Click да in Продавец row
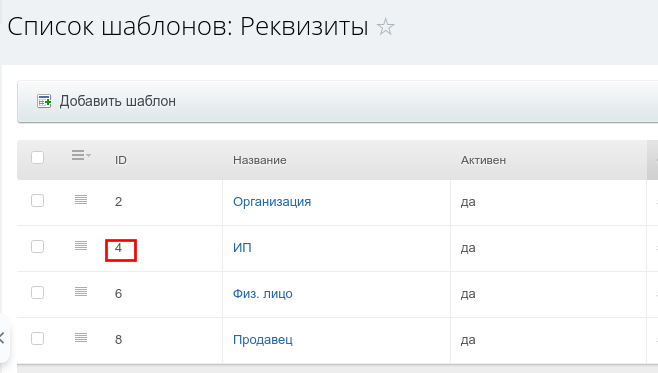The width and height of the screenshot is (658, 373). 468,339
